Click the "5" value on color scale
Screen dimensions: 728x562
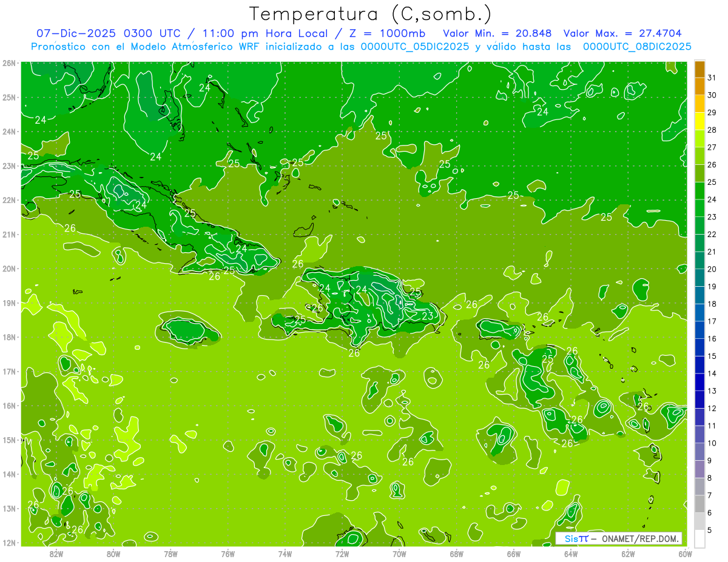(x=710, y=530)
